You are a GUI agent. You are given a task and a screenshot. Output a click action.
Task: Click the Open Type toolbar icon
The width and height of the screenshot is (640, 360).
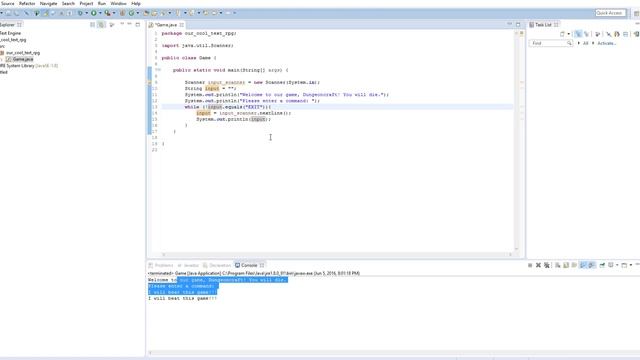pyautogui.click(x=146, y=13)
